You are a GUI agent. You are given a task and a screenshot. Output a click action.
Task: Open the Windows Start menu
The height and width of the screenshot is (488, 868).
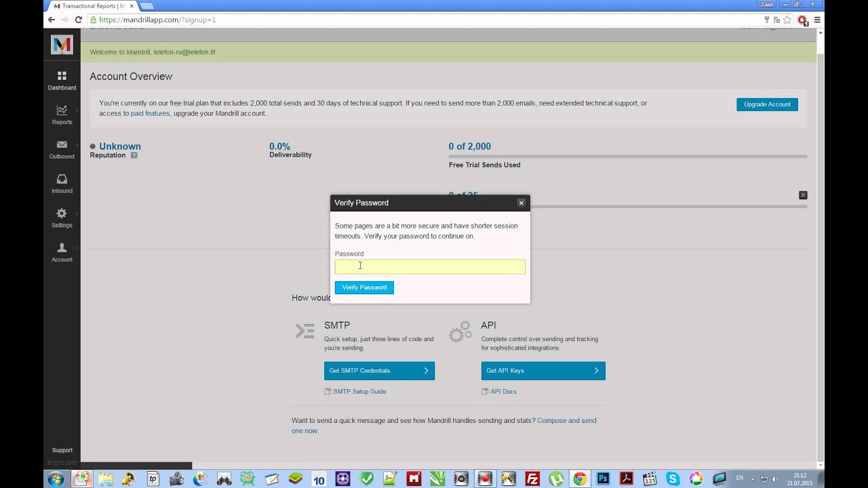coord(56,479)
